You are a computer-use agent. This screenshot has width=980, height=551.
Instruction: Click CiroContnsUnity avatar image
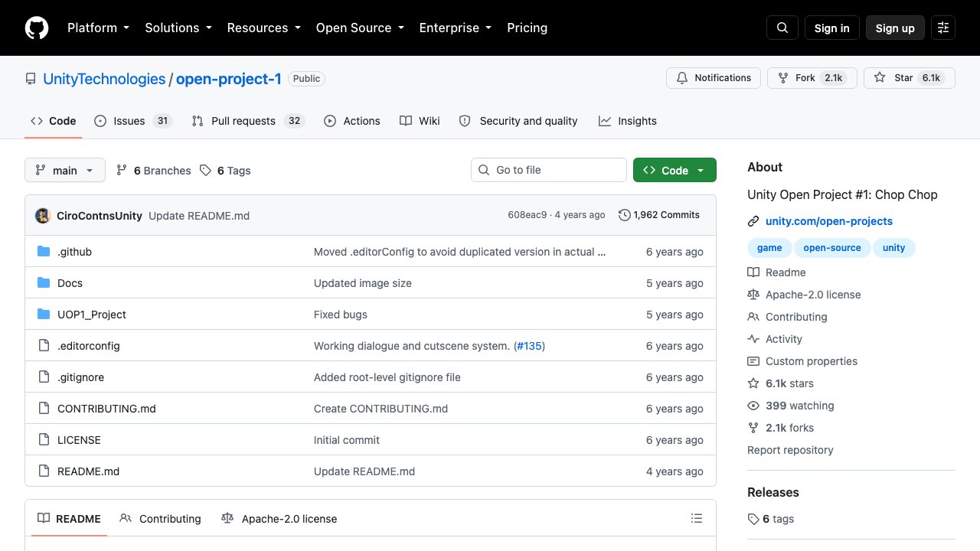[43, 216]
